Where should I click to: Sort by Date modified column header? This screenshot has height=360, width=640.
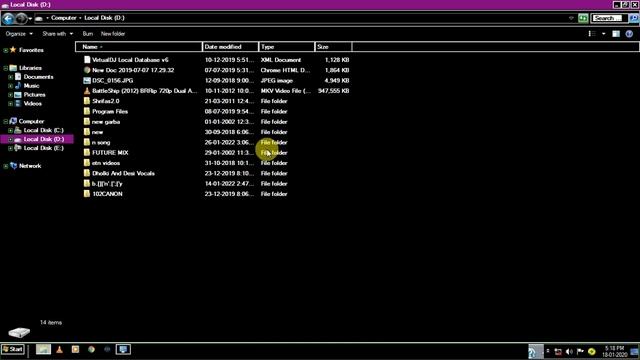pos(230,47)
